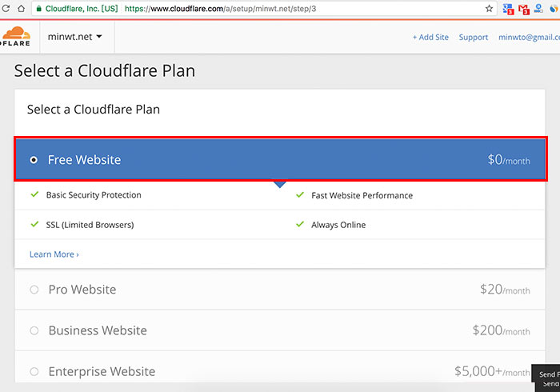
Task: Click the address bar URL field
Action: (264, 9)
